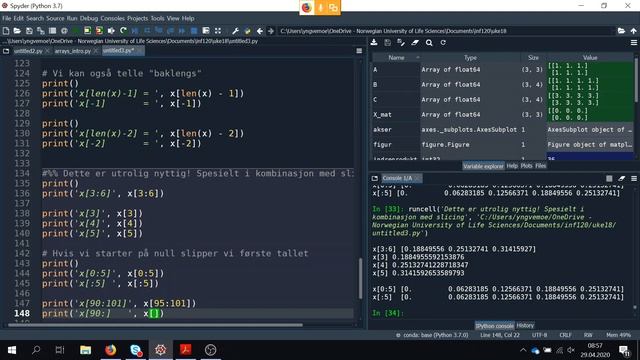Image resolution: width=640 pixels, height=360 pixels.
Task: Browse console tabs icon left of Console 1/A
Action: pos(375,178)
